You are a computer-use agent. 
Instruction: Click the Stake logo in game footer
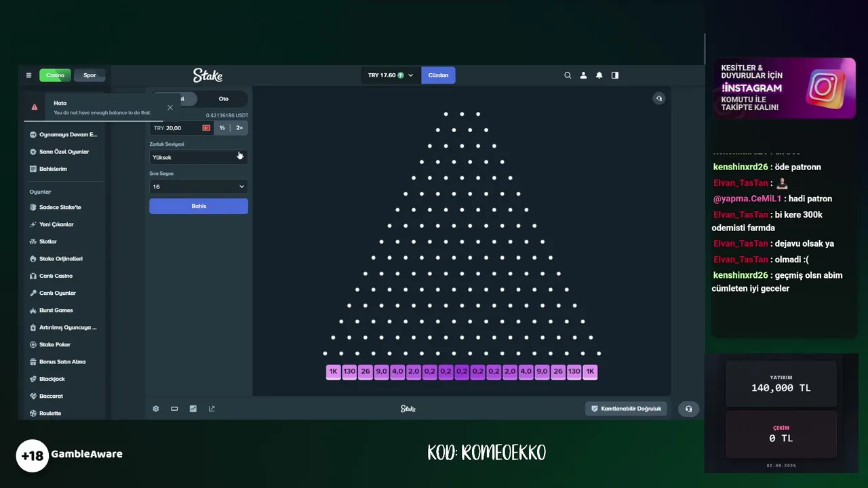tap(408, 409)
